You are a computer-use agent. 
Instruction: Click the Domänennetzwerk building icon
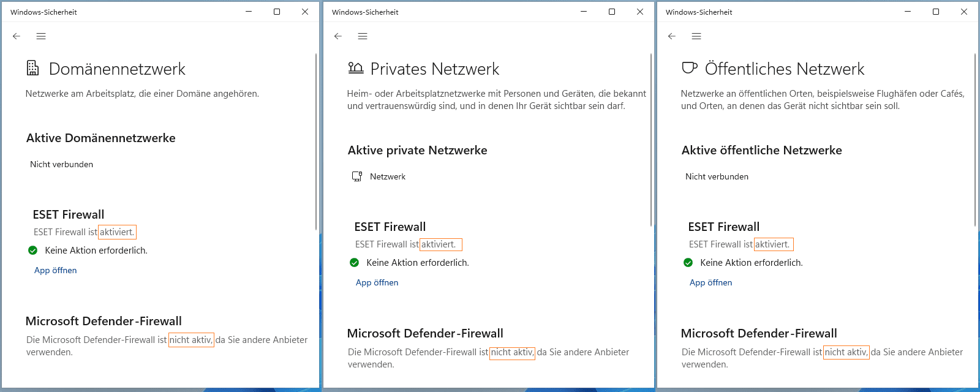33,68
